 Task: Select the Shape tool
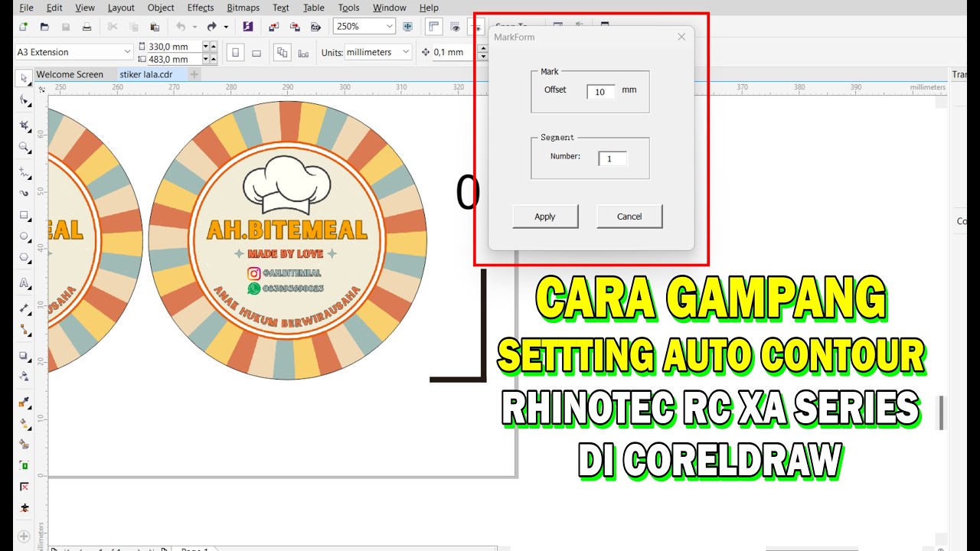pos(24,101)
